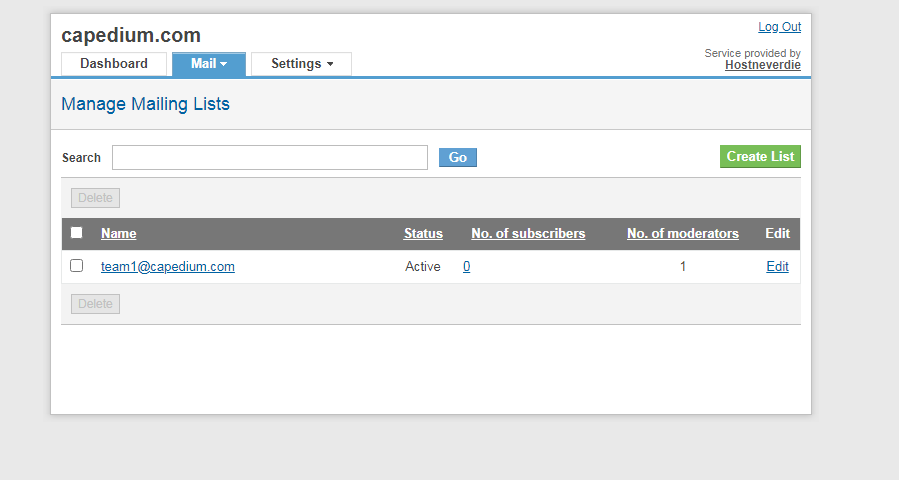Sort the list by Name column
This screenshot has height=480, width=899.
119,234
